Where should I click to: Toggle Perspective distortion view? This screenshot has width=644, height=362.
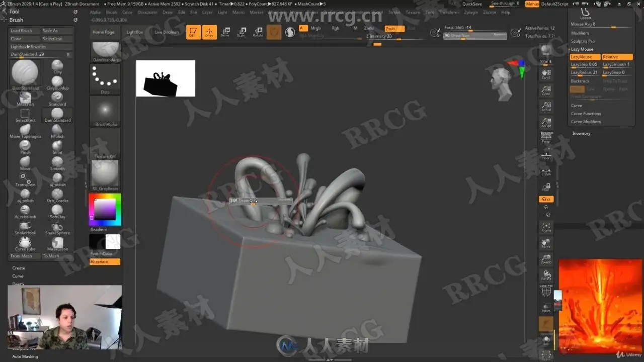point(546,138)
